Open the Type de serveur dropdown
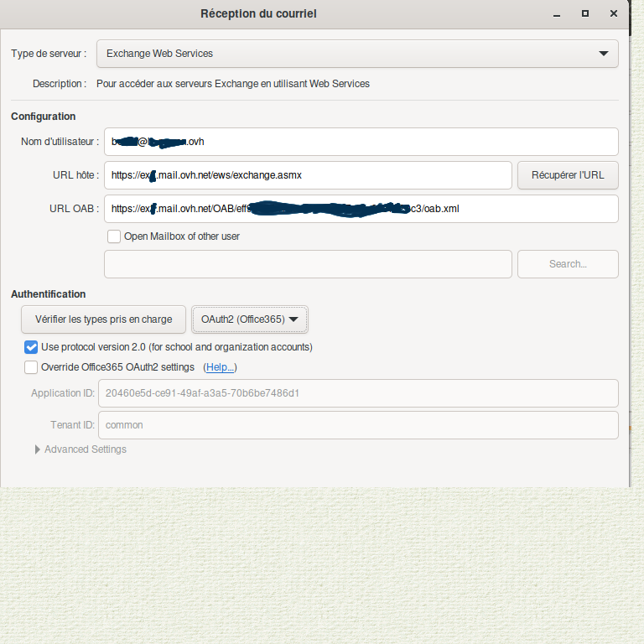 pyautogui.click(x=357, y=54)
